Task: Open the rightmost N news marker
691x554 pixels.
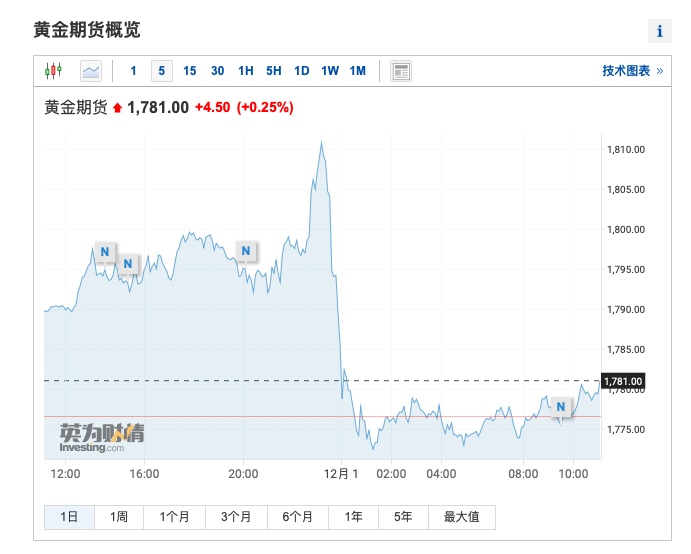Action: click(x=561, y=406)
